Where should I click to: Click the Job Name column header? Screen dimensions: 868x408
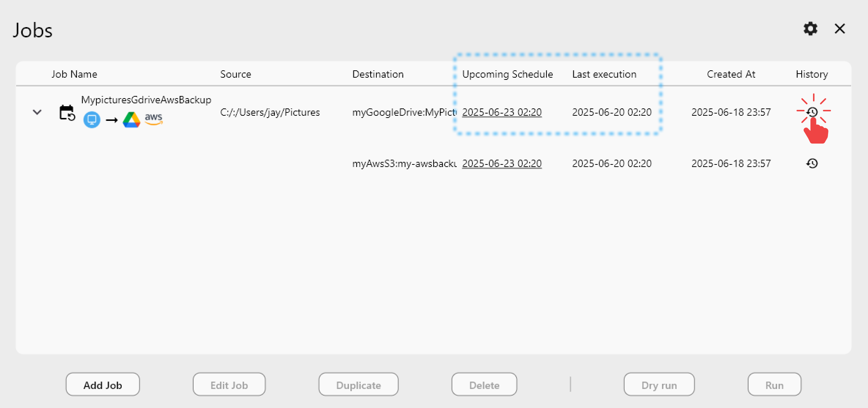coord(74,74)
